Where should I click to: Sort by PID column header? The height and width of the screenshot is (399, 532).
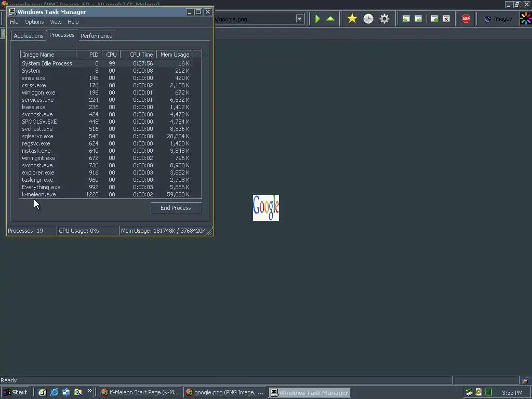[89, 55]
